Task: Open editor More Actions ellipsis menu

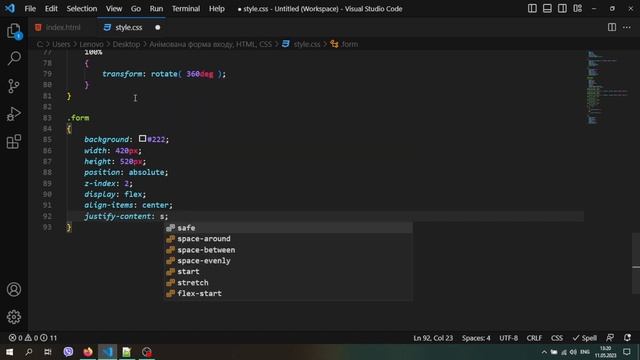Action: coord(627,27)
